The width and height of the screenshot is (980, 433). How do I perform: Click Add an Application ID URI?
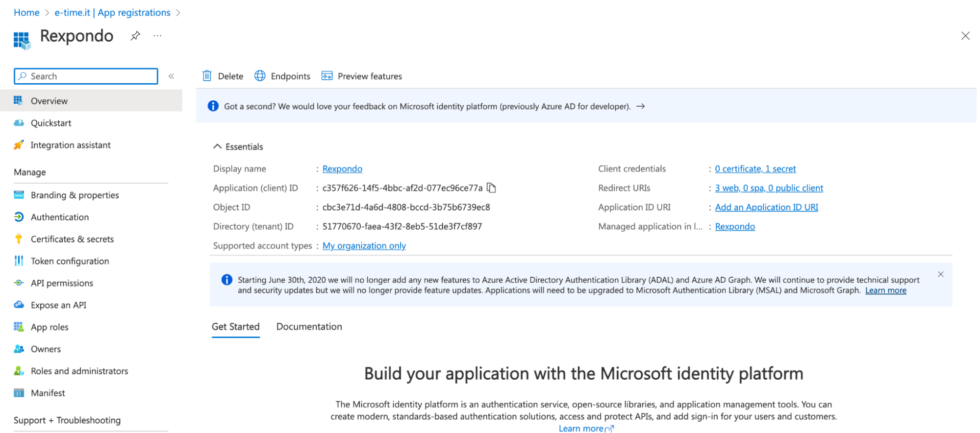[766, 207]
